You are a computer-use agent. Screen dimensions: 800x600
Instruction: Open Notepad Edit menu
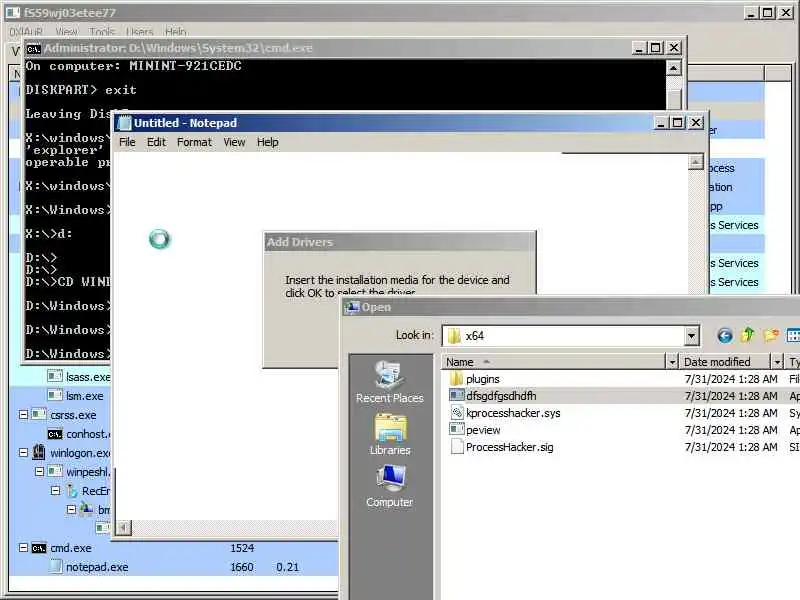pos(156,142)
